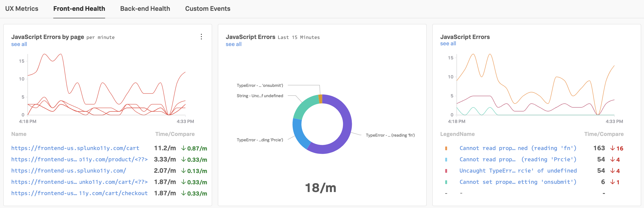644x208 pixels.
Task: Open the product/<??> page URL link
Action: click(x=79, y=159)
